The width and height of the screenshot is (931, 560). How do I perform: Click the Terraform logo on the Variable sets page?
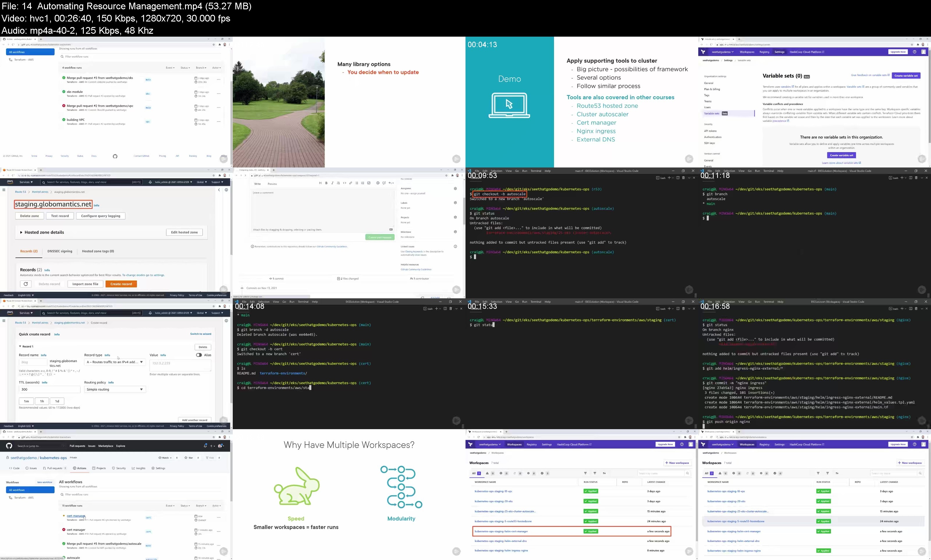[x=703, y=52]
